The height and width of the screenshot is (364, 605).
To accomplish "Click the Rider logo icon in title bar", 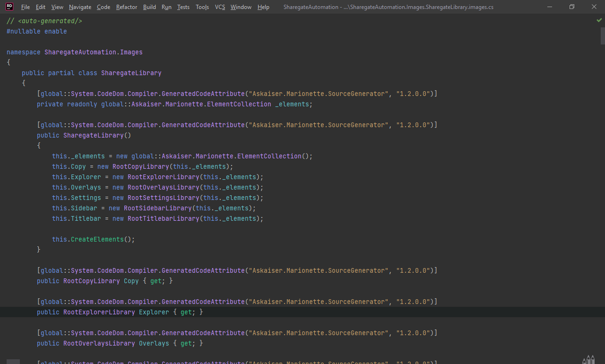I will coord(9,7).
